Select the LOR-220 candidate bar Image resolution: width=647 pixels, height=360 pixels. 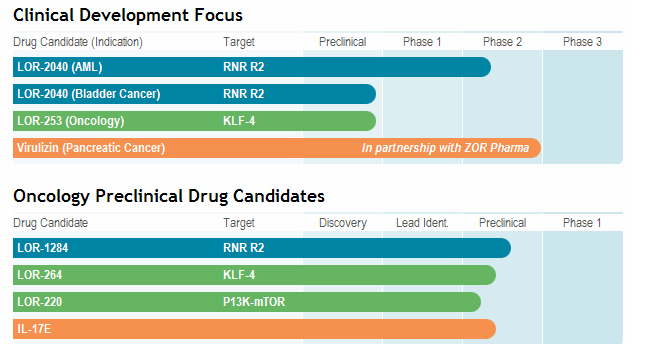click(247, 302)
